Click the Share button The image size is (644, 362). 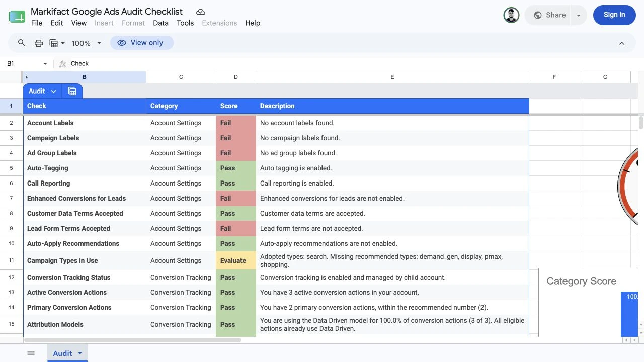(x=549, y=15)
